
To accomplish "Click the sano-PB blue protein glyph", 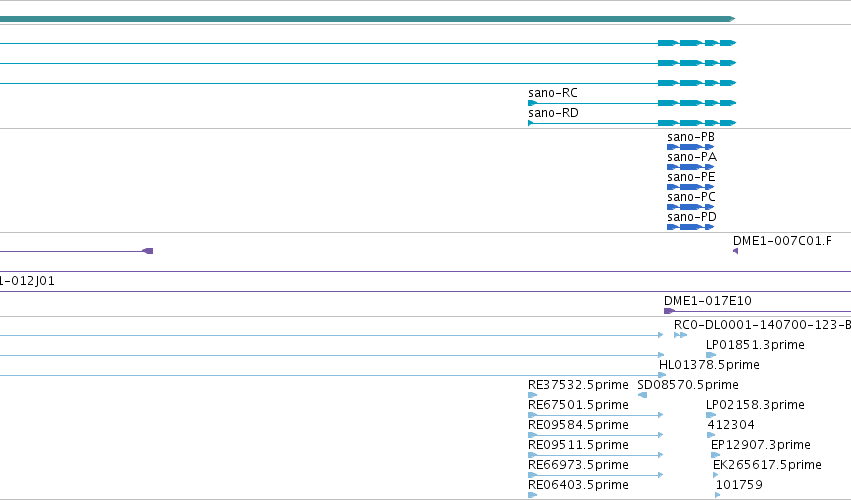I will 690,147.
